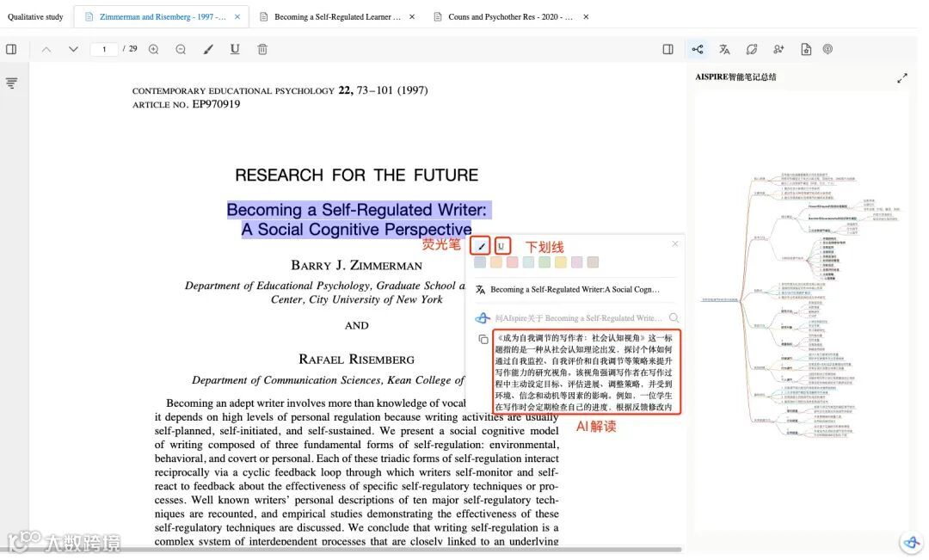Close the Zimmerman and Risemberg tab
Viewport: 929px width, 560px height.
(x=237, y=16)
